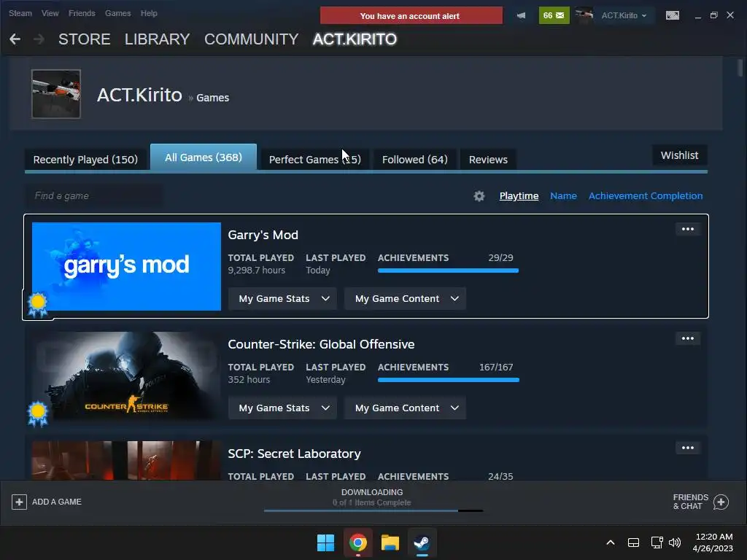This screenshot has width=747, height=560.
Task: Click the Add a Game plus icon
Action: [x=19, y=502]
